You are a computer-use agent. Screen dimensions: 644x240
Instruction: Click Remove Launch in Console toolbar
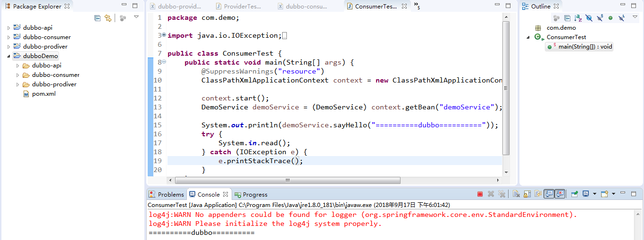(491, 194)
